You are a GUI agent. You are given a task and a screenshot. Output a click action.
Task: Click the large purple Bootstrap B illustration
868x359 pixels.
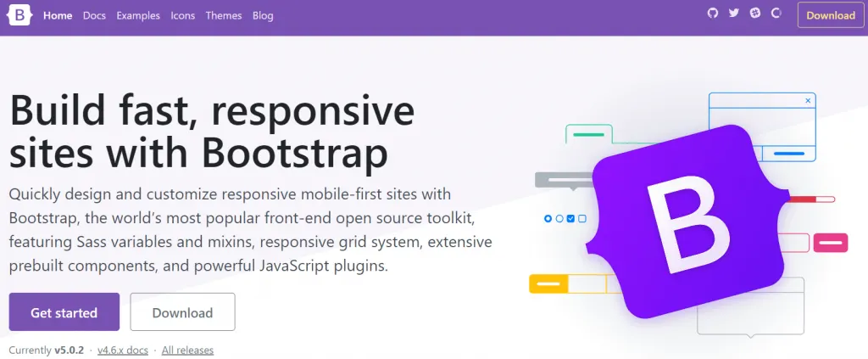tap(688, 222)
